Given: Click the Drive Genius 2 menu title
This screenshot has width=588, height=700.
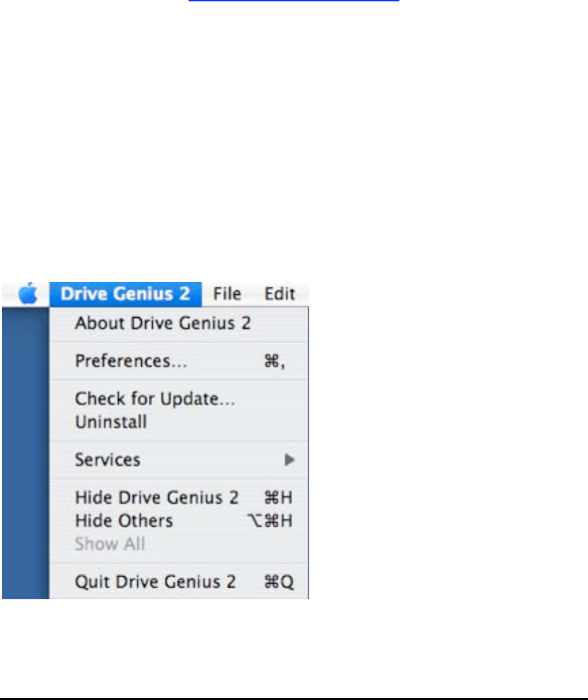Looking at the screenshot, I should point(125,294).
